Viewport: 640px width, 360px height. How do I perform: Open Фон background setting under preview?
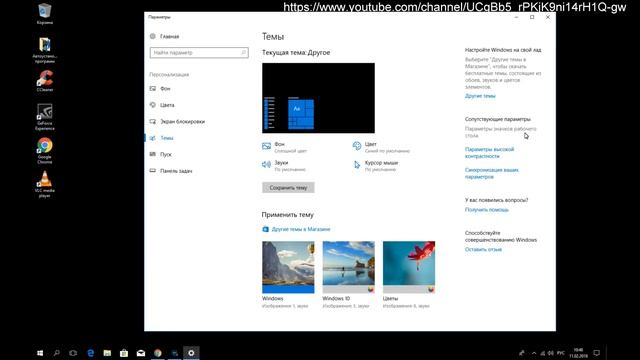(x=284, y=147)
